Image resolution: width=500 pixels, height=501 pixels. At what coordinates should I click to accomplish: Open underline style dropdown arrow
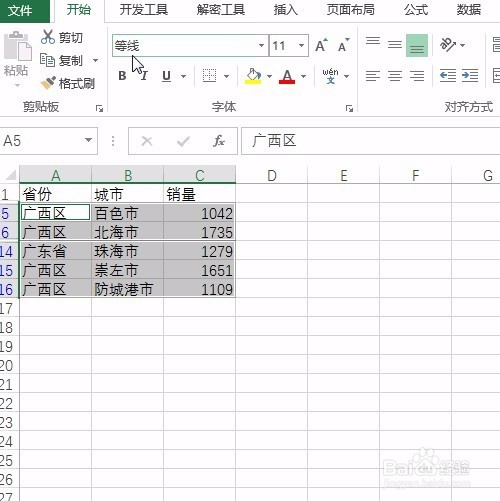tap(183, 76)
